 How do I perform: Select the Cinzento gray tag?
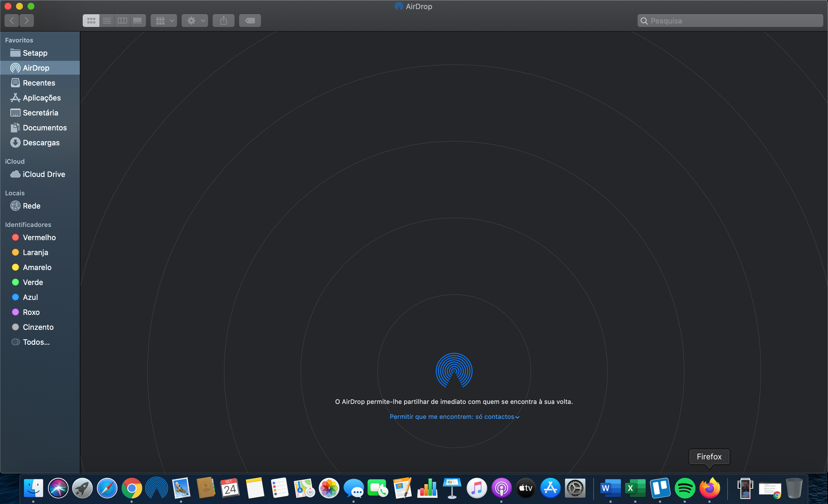coord(40,327)
